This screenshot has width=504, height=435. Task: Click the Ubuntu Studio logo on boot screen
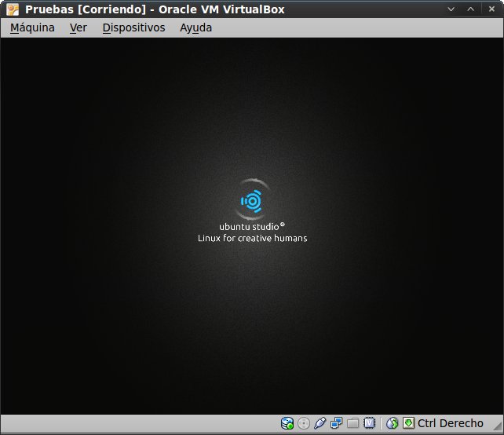pyautogui.click(x=252, y=202)
